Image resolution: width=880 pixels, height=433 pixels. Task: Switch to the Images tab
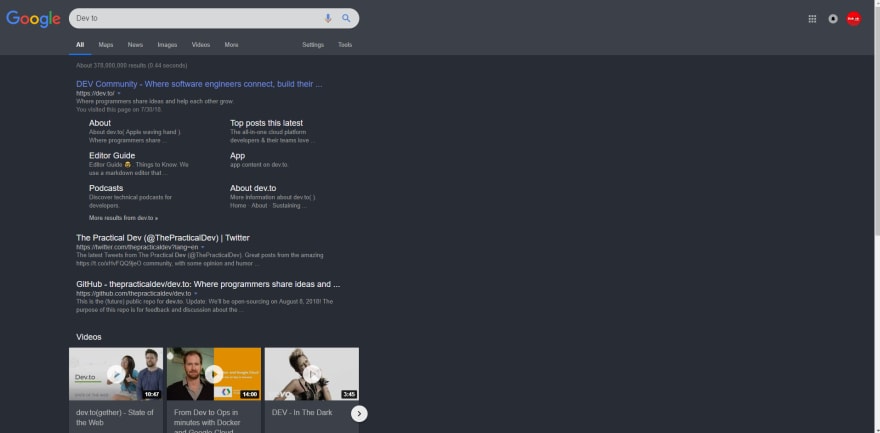point(167,45)
